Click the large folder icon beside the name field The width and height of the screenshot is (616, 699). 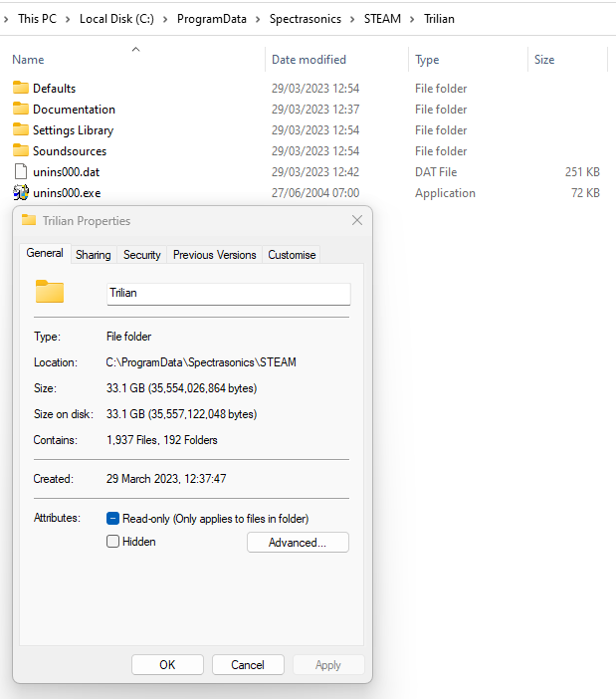[x=50, y=292]
